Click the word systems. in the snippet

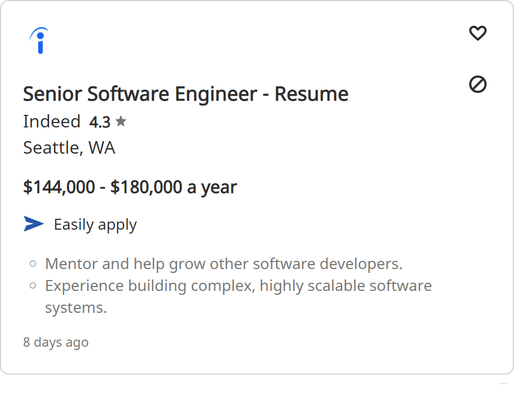point(76,307)
